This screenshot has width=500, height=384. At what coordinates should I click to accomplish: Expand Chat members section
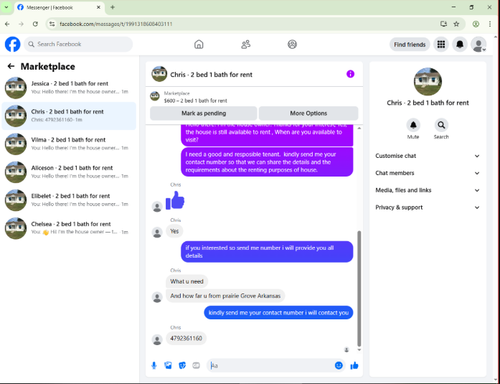point(428,173)
